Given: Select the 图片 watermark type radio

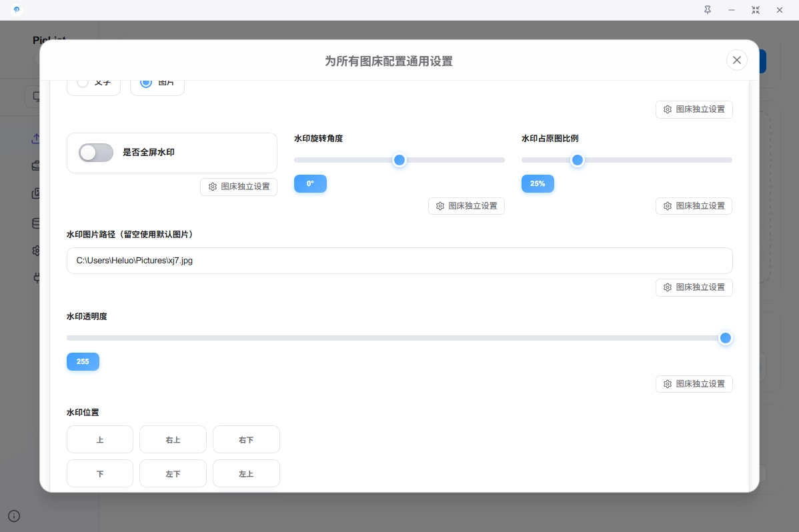Looking at the screenshot, I should coord(146,83).
